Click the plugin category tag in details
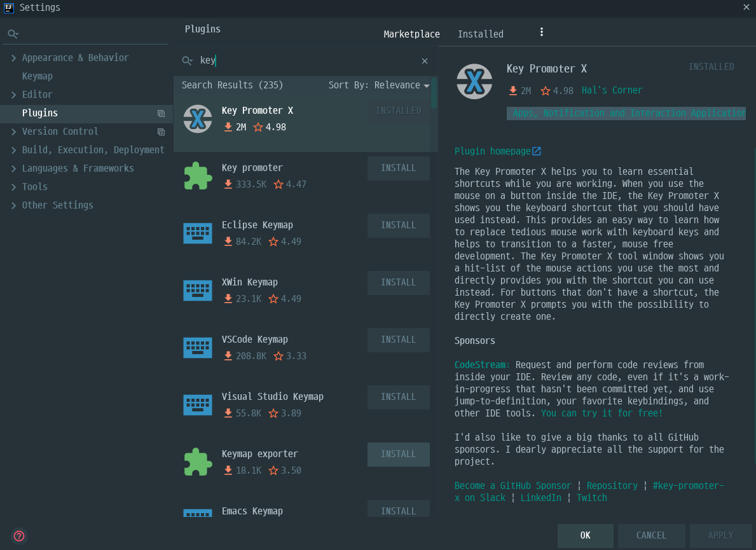 coord(626,113)
